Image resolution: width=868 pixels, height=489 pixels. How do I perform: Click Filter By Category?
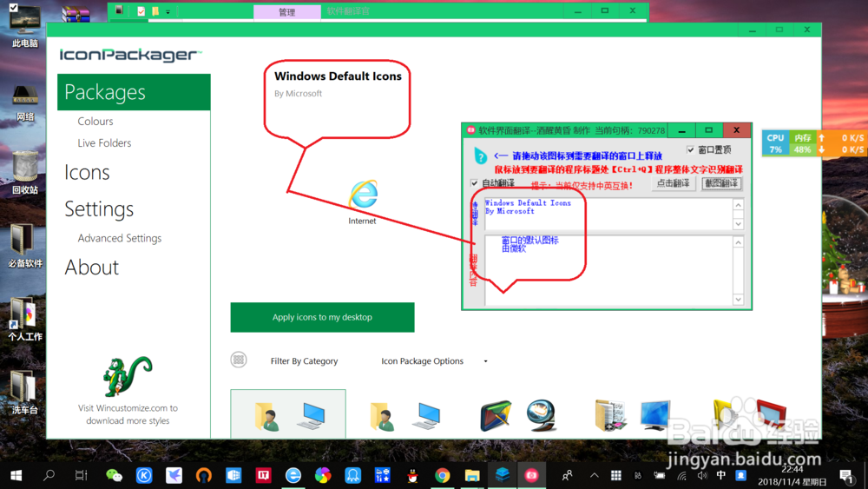304,361
